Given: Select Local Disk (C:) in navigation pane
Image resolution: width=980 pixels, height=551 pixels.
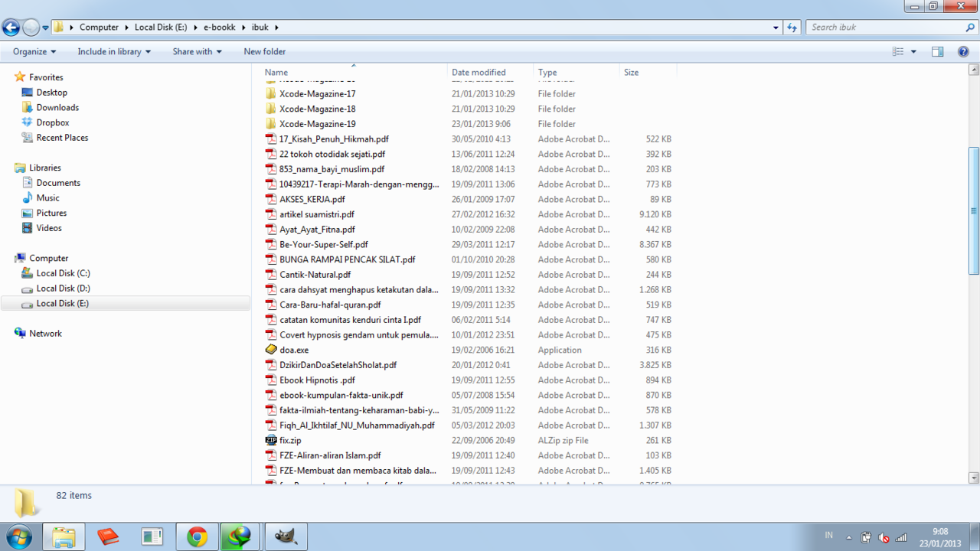Looking at the screenshot, I should click(63, 273).
